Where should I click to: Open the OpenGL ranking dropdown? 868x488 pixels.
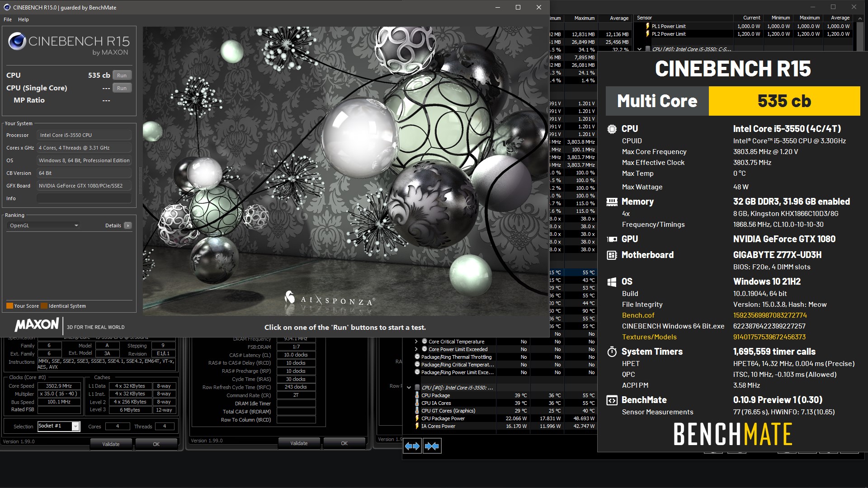click(x=43, y=225)
